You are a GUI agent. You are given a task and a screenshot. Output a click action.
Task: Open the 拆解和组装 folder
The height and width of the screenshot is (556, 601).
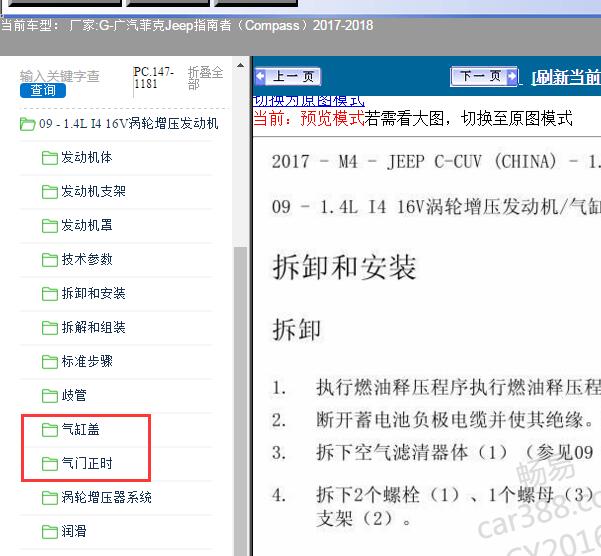tap(94, 327)
